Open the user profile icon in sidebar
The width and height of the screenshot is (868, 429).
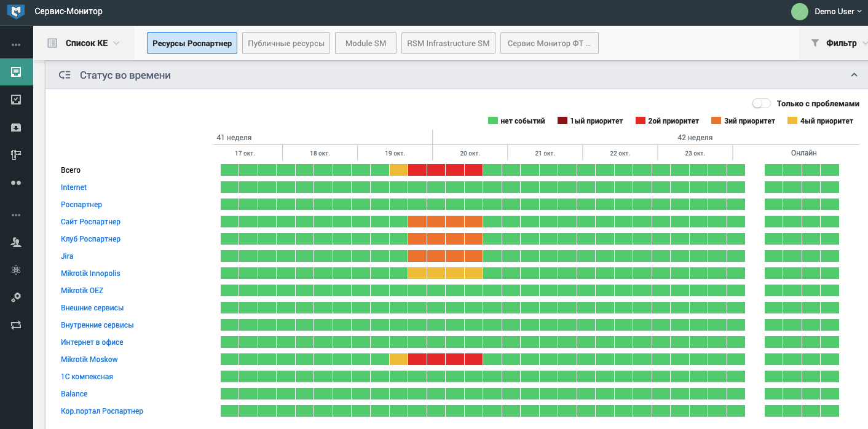pyautogui.click(x=17, y=242)
